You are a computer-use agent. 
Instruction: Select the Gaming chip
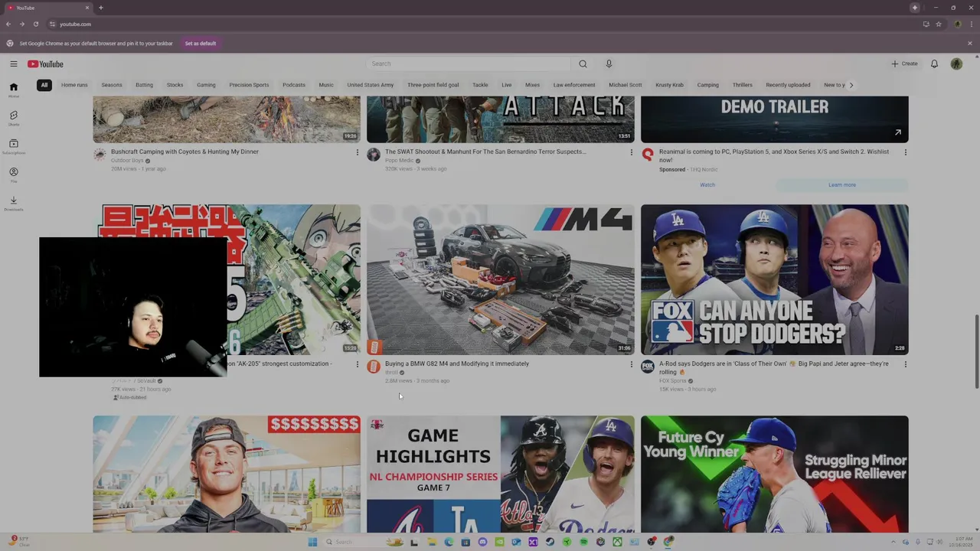(206, 85)
